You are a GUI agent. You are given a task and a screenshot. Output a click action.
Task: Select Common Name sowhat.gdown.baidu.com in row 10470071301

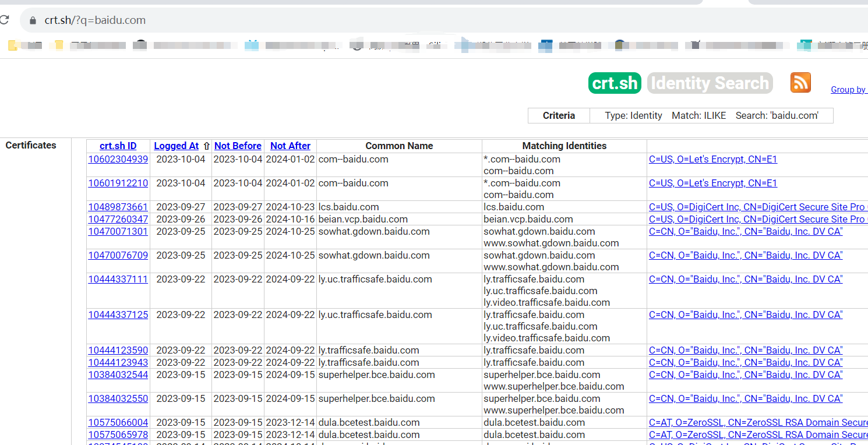click(374, 231)
